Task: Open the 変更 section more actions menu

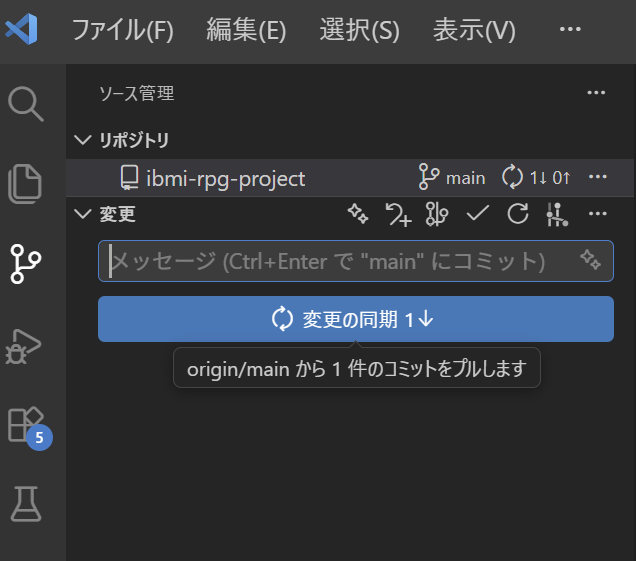Action: pos(598,213)
